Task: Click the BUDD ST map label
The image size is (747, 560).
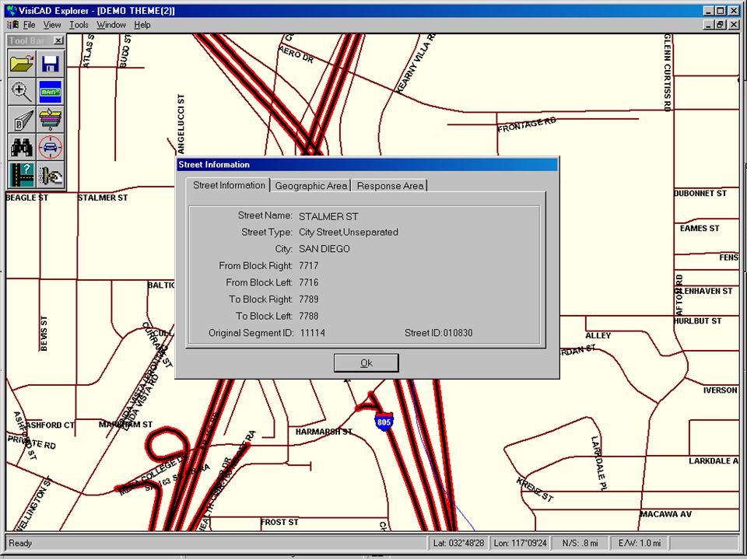Action: click(124, 51)
